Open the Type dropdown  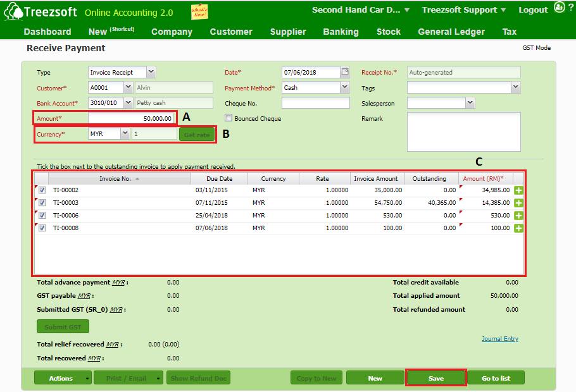pyautogui.click(x=151, y=72)
